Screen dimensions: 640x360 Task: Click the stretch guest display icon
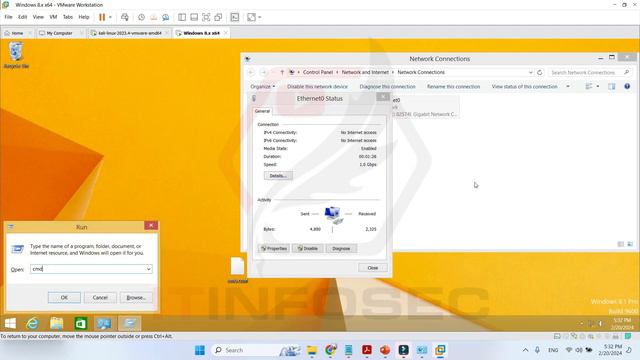click(251, 17)
